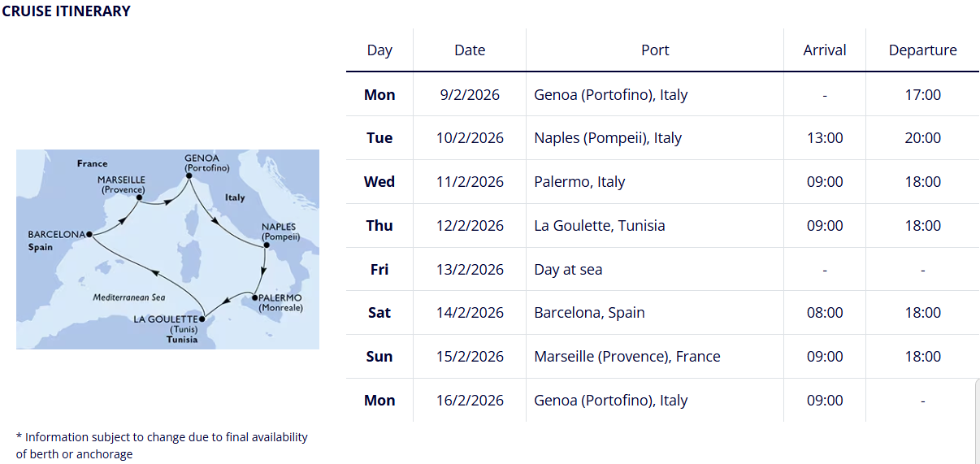The width and height of the screenshot is (980, 464).
Task: Select Barcelona, Spain port cell
Action: [589, 313]
